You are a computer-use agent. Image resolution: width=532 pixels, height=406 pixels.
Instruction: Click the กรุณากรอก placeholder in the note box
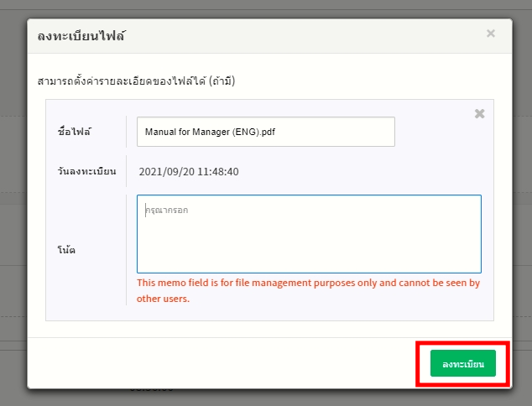pyautogui.click(x=166, y=210)
